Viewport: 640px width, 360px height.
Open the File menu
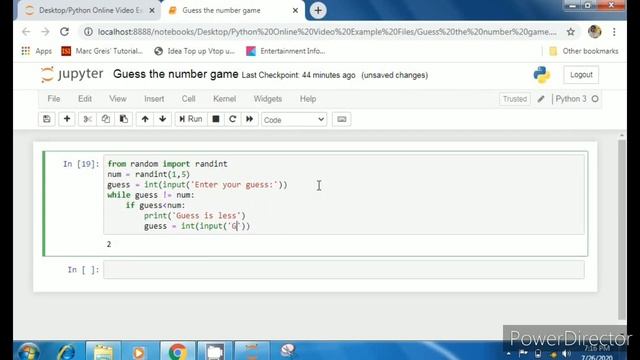(54, 99)
